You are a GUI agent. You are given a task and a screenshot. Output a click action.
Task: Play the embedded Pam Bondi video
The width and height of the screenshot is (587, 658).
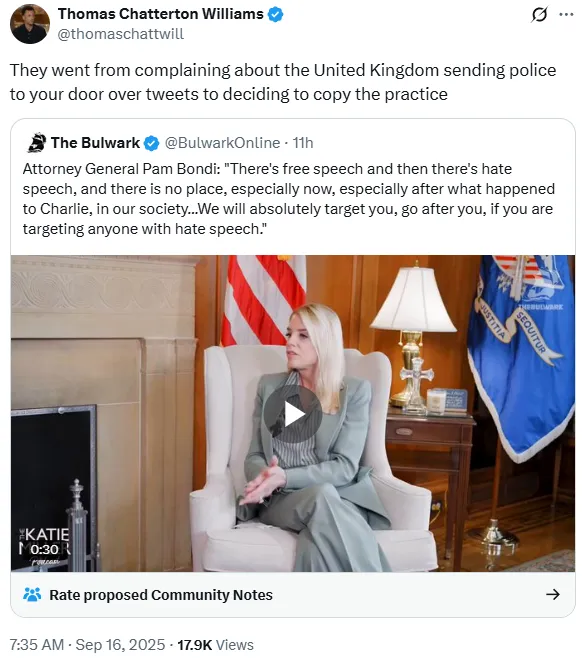pos(293,414)
